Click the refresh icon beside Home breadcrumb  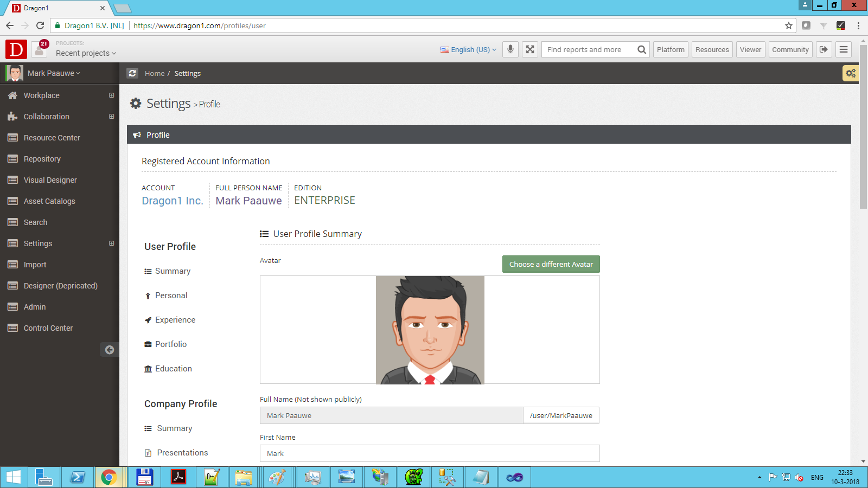pyautogui.click(x=132, y=73)
